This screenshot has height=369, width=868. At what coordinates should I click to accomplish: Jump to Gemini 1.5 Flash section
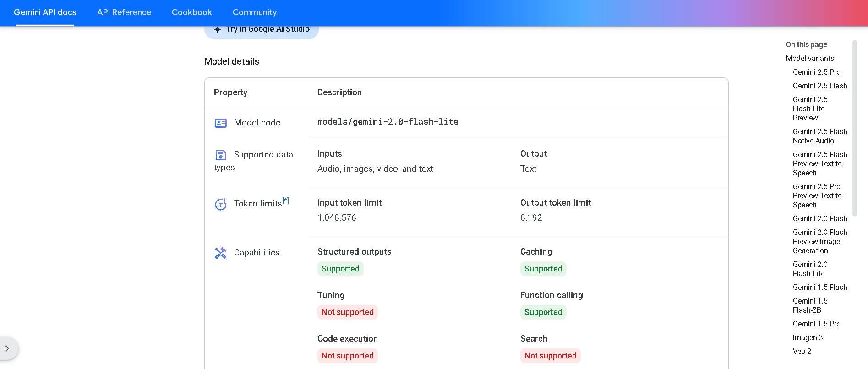point(820,287)
